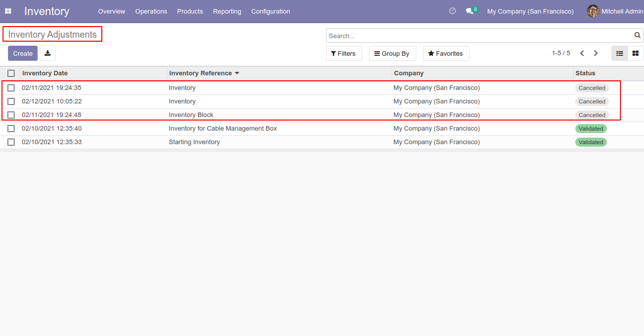The height and width of the screenshot is (336, 644).
Task: Click the 1-5 / 5 pager counter
Action: pyautogui.click(x=561, y=53)
